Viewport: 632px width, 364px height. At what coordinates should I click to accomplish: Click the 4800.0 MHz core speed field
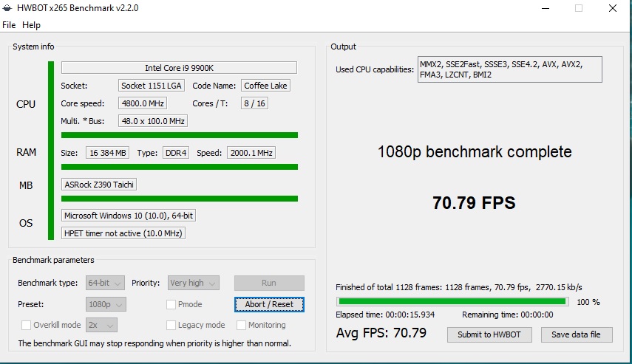pos(143,103)
